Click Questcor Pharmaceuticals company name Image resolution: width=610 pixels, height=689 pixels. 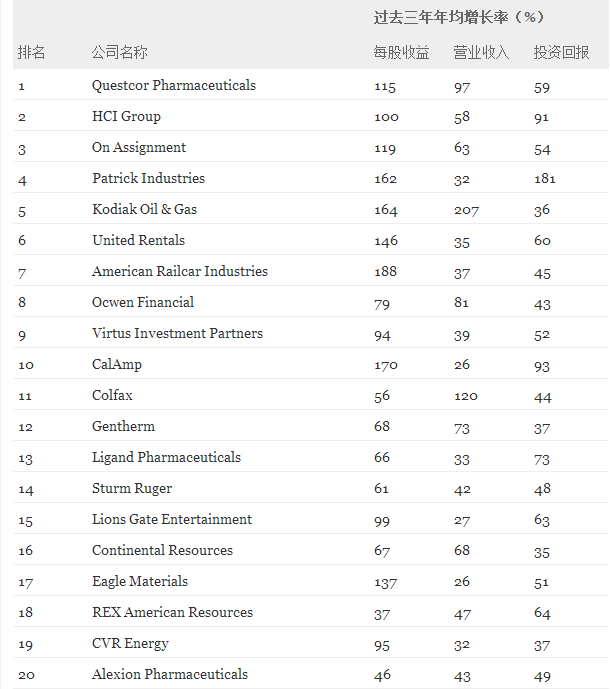coord(174,86)
